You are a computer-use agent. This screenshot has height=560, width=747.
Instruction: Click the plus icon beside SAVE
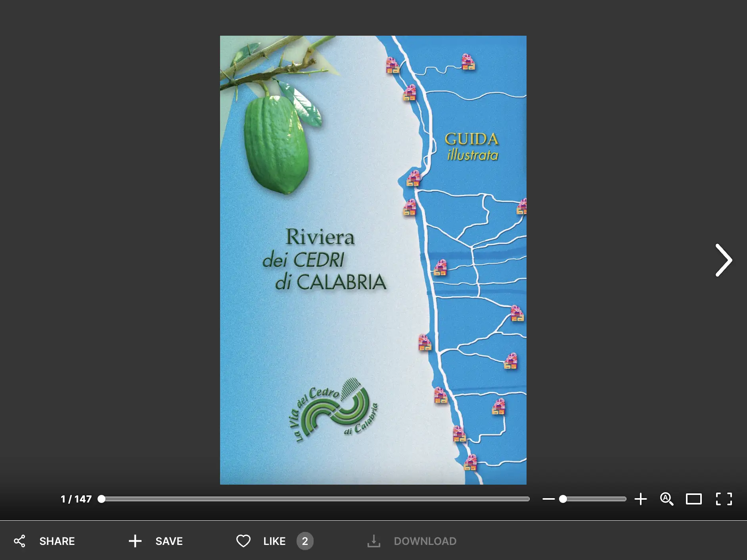[x=135, y=541]
